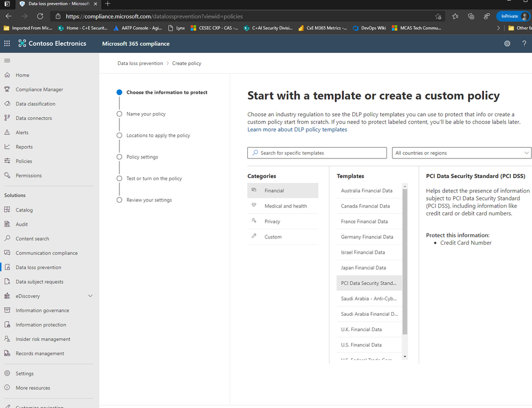Open All countries or regions dropdown
This screenshot has height=408, width=532.
(462, 153)
